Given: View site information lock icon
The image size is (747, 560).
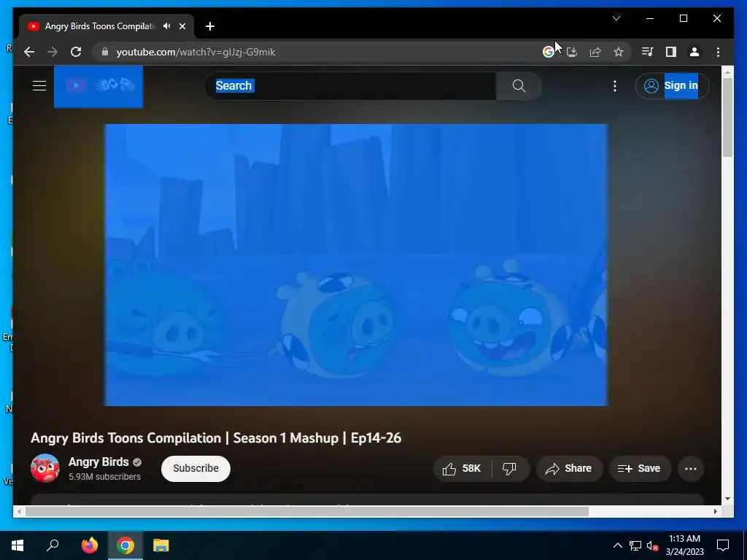Looking at the screenshot, I should (105, 52).
